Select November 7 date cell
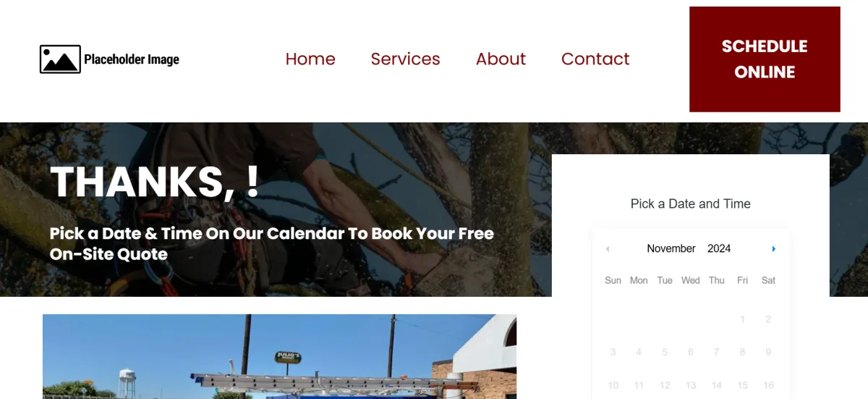The image size is (868, 399). pos(717,353)
